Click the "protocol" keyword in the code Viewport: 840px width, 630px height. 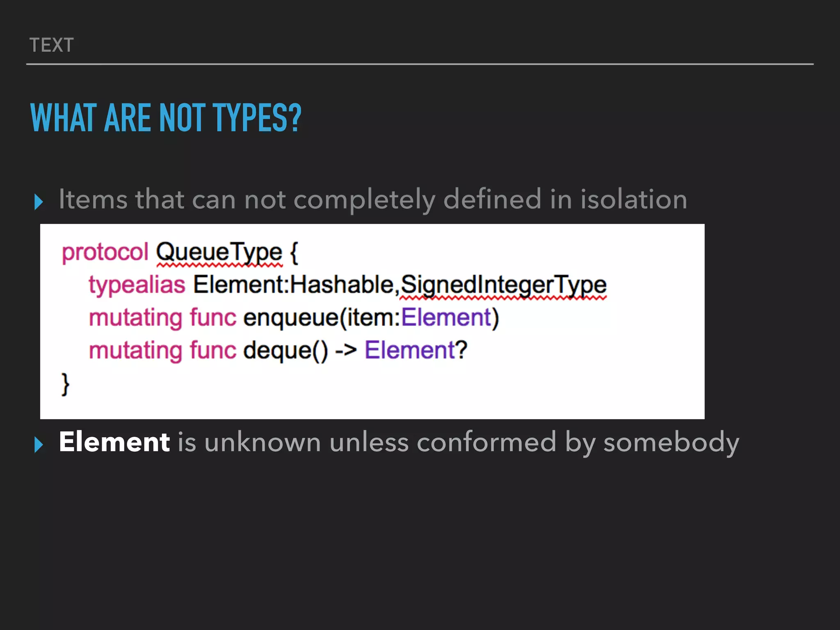(105, 252)
